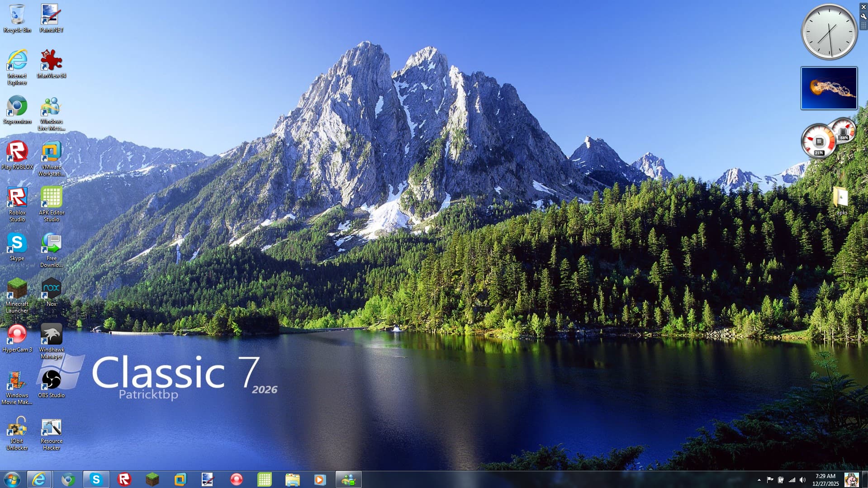This screenshot has width=868, height=488.
Task: Open File Explorer from the taskbar
Action: (x=292, y=479)
